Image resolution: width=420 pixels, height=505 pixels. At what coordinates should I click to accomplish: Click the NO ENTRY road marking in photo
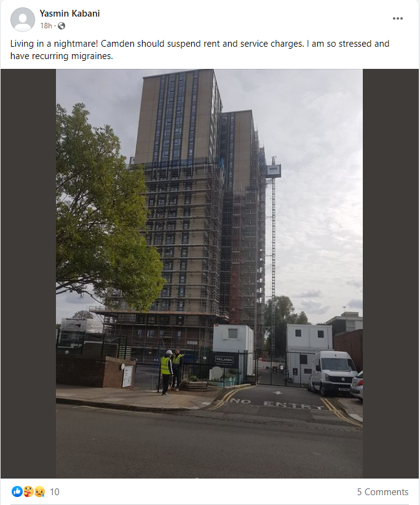276,404
